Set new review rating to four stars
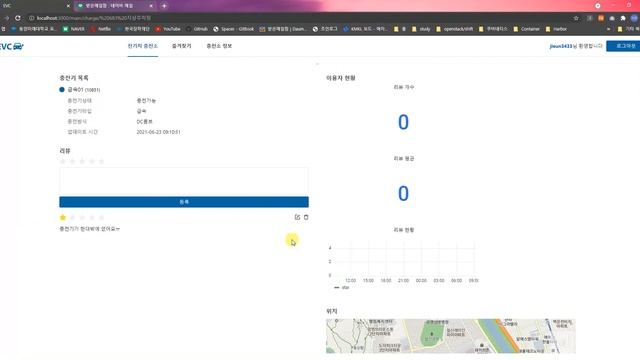 (92, 162)
